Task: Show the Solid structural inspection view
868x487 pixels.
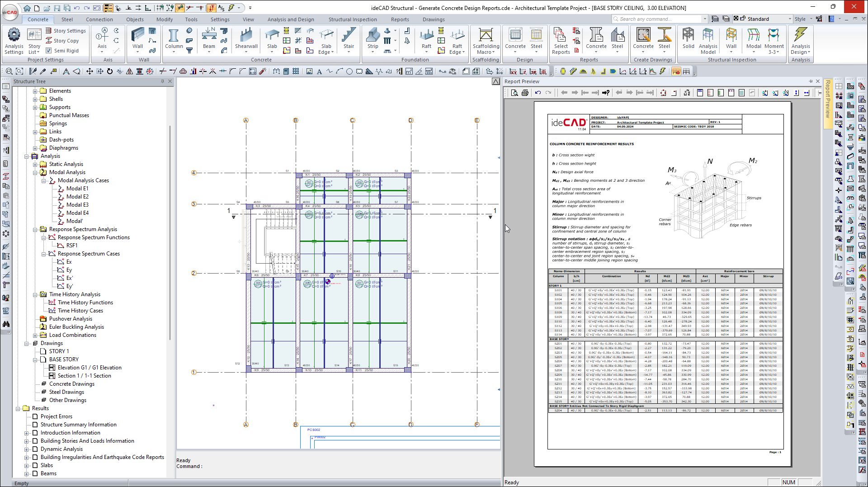Action: tap(688, 38)
